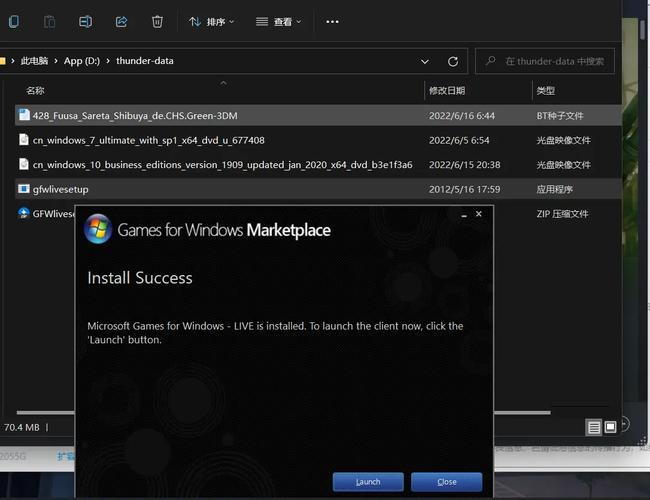Open the three-dots more options menu
Image resolution: width=650 pixels, height=500 pixels.
pyautogui.click(x=332, y=22)
